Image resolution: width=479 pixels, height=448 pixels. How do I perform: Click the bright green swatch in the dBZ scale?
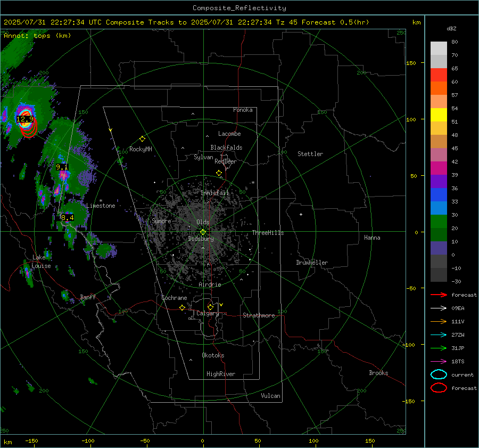point(439,222)
